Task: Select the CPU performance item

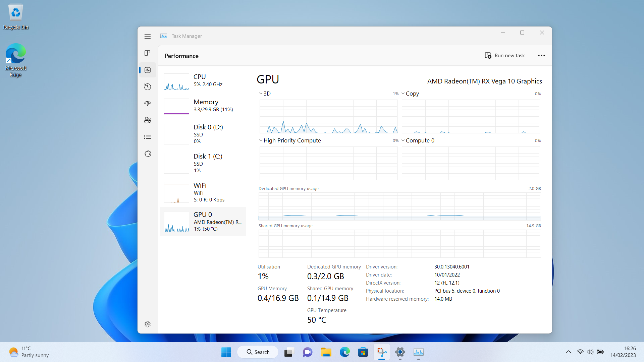Action: pyautogui.click(x=203, y=82)
